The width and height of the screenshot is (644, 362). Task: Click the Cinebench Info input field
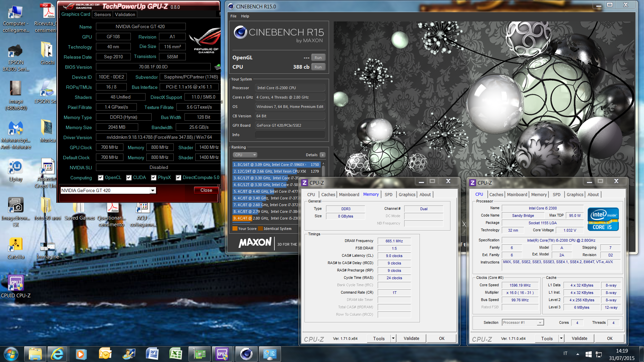(290, 135)
